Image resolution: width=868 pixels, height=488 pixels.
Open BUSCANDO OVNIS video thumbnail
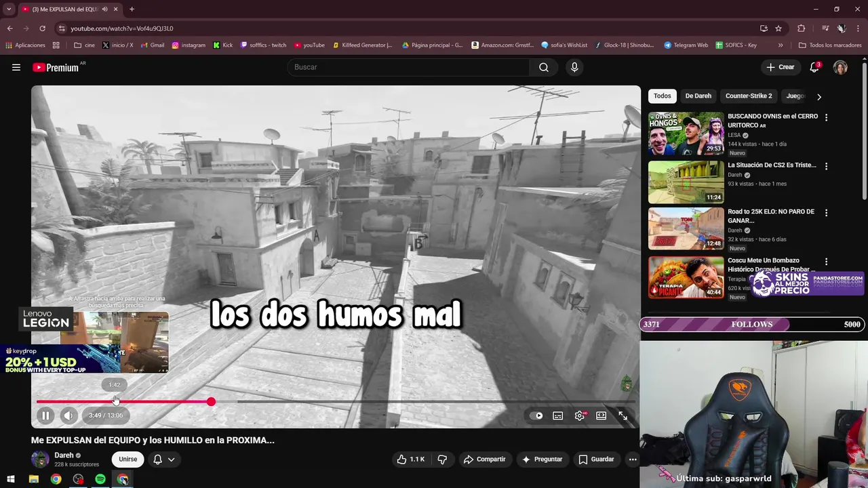click(686, 134)
